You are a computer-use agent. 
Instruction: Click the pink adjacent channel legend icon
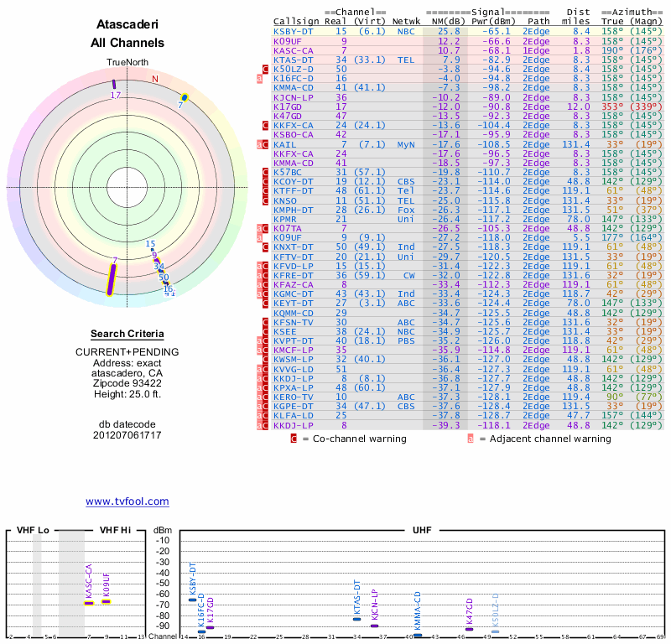coord(471,438)
